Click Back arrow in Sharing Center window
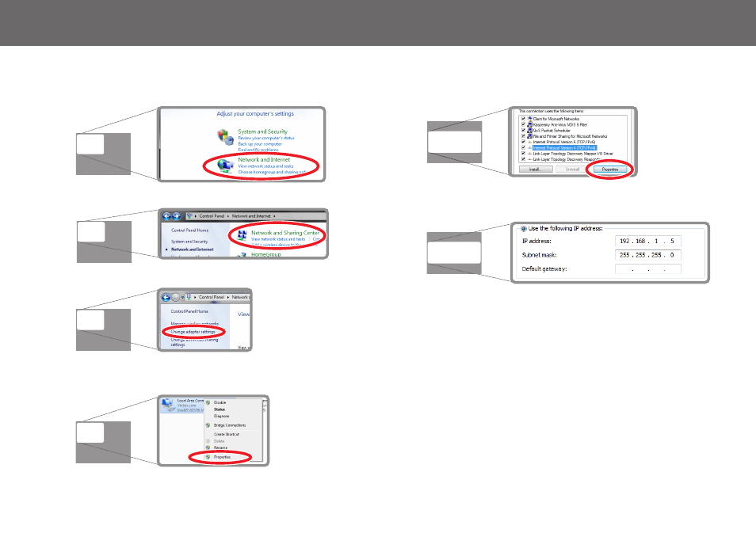 point(166,297)
